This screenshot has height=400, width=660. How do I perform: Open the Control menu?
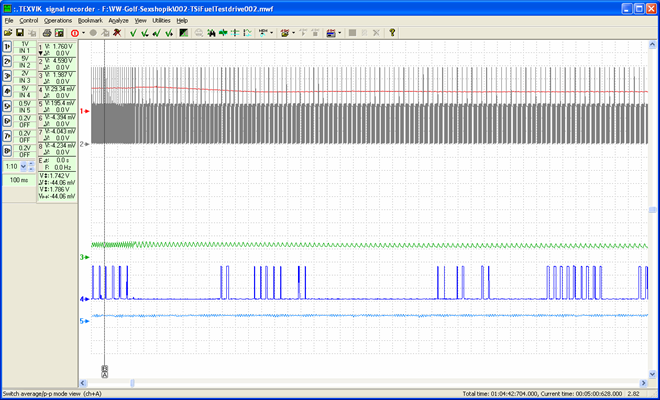coord(29,20)
